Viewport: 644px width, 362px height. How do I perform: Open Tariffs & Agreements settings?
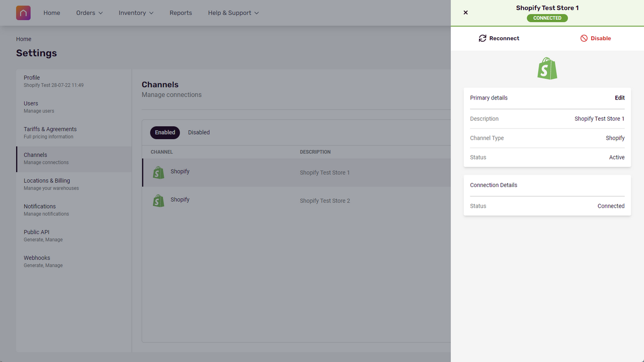click(x=74, y=133)
